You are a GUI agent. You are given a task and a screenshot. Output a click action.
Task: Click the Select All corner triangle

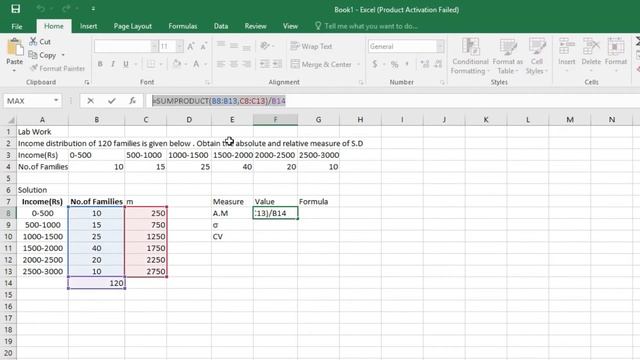point(11,120)
